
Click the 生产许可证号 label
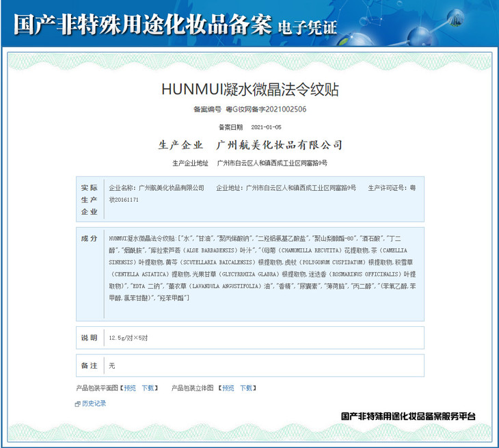[x=387, y=188]
